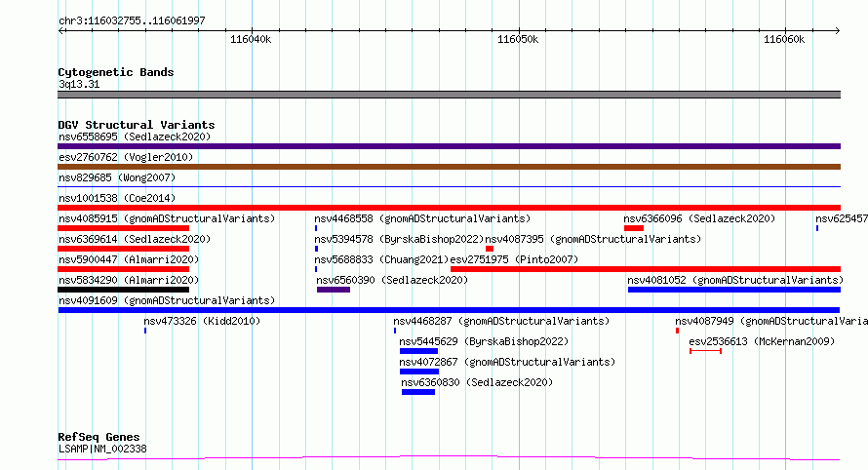The height and width of the screenshot is (470, 868).
Task: Open esv2760762 (Vogler2010) variant label
Action: (x=126, y=157)
